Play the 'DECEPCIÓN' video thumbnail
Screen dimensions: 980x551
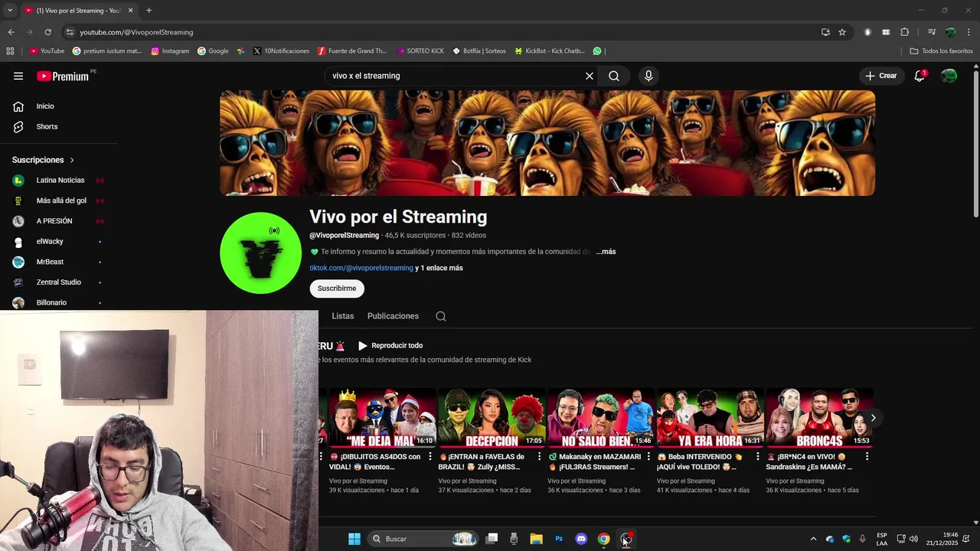tap(492, 418)
